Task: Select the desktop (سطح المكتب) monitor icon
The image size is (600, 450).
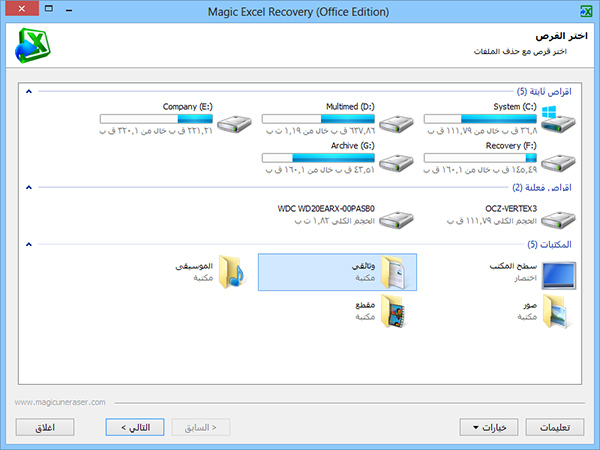Action: coord(559,276)
